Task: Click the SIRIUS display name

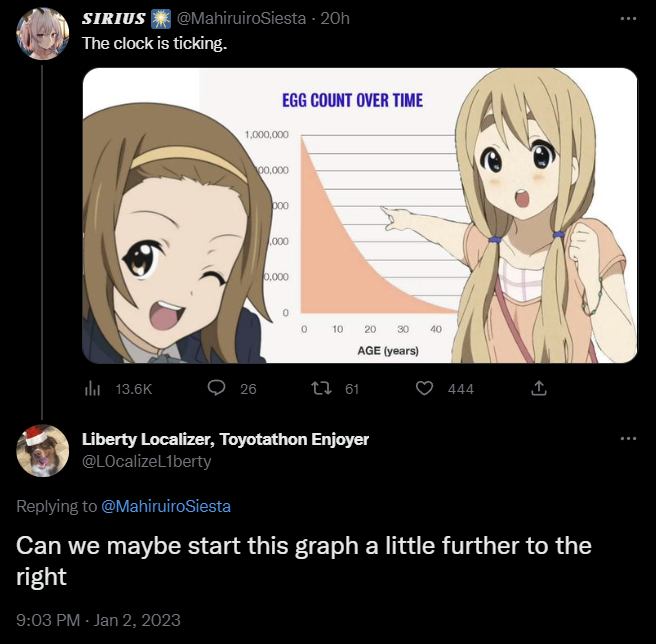Action: 113,20
